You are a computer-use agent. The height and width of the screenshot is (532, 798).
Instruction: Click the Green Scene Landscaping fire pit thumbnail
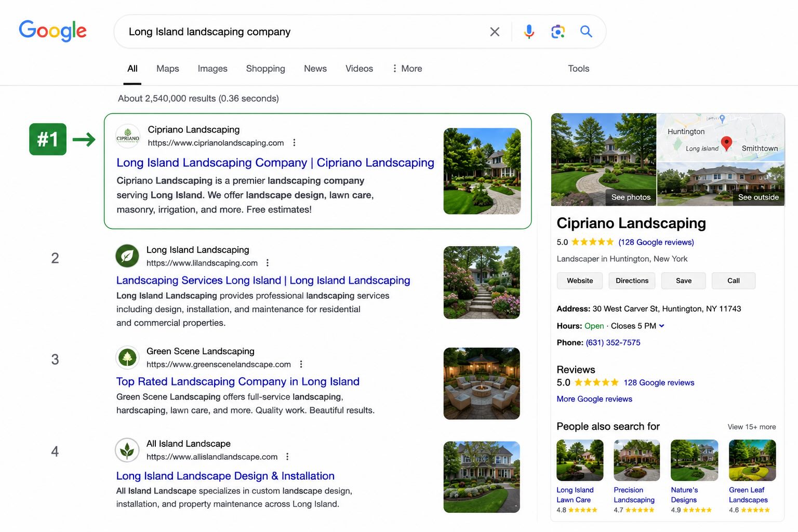click(482, 383)
